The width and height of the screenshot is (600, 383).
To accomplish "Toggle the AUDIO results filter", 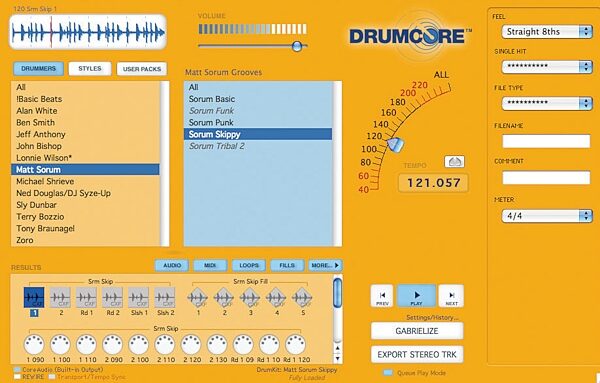I will tap(172, 265).
